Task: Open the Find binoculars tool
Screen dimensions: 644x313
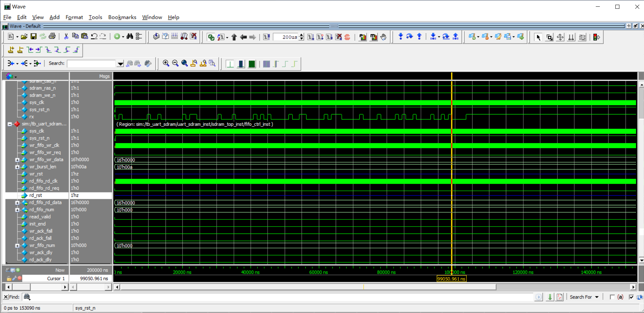Action: [x=130, y=36]
